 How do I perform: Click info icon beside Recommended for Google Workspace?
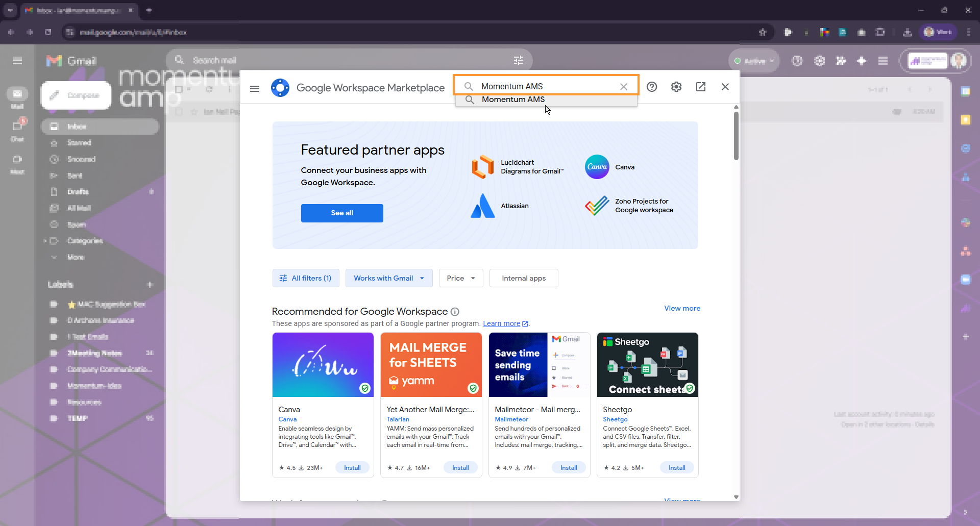[455, 312]
